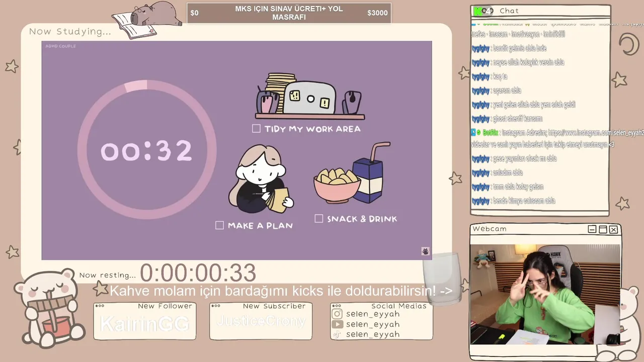Click the 0:00:00:33 resting timer
Screen dimensions: 644x362
(x=198, y=273)
